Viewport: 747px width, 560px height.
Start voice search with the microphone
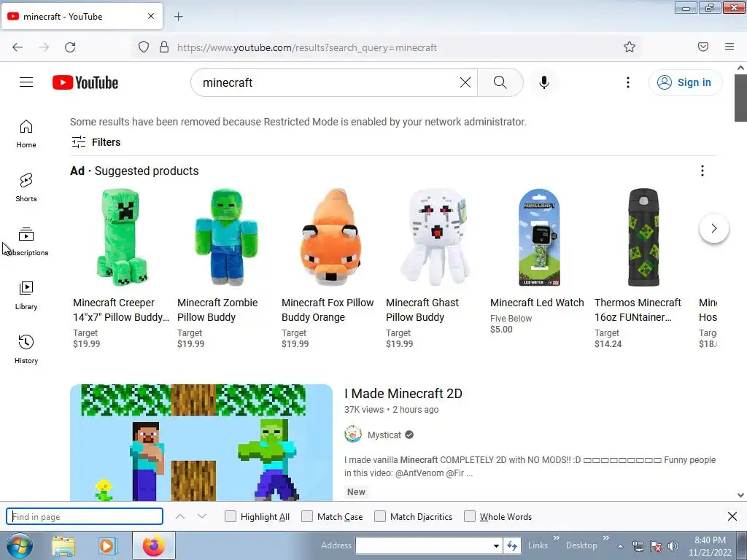544,82
